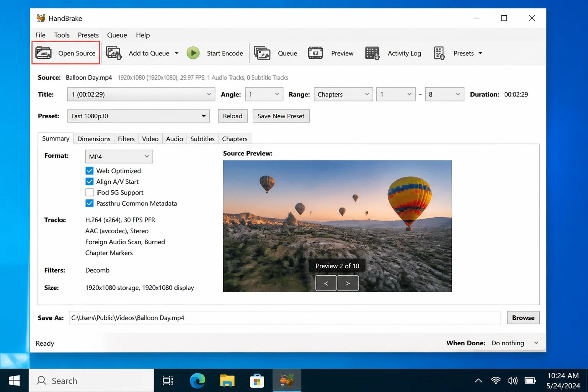
Task: Click the Add to Queue icon
Action: click(x=114, y=53)
